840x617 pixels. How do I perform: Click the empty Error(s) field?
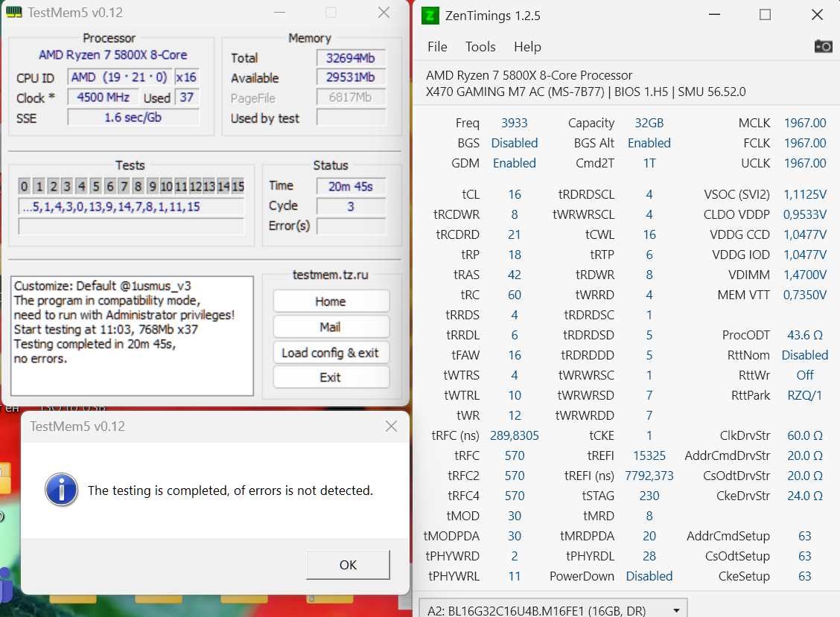351,226
